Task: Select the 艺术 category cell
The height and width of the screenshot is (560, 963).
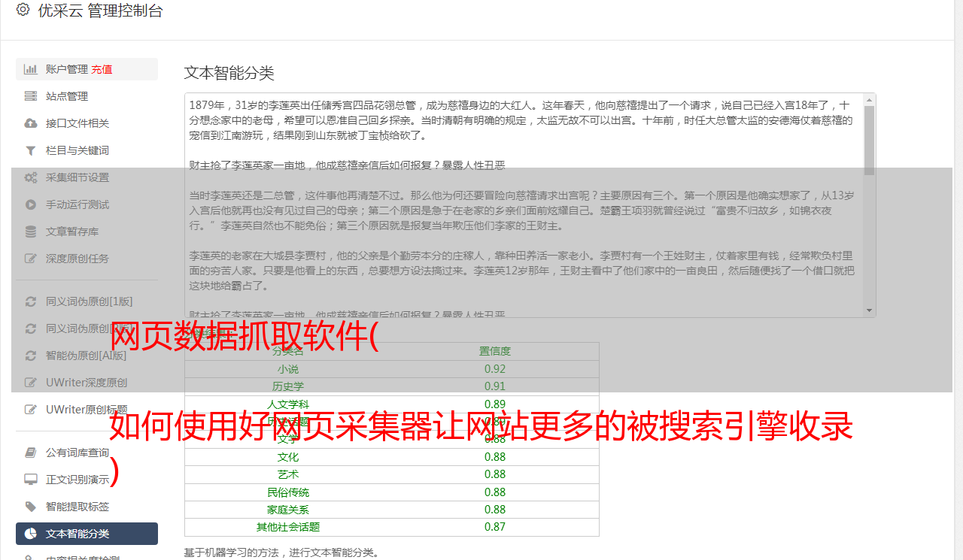Action: [288, 474]
